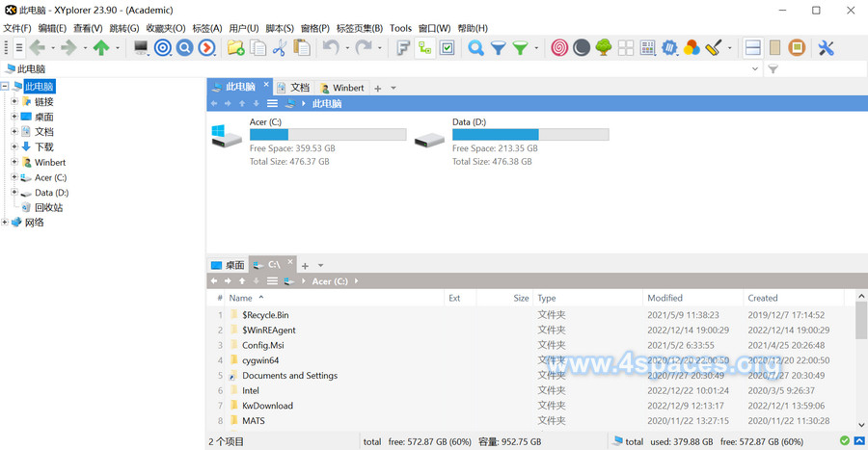Viewport: 868px width, 450px height.
Task: Click the green Up arrow
Action: (100, 47)
